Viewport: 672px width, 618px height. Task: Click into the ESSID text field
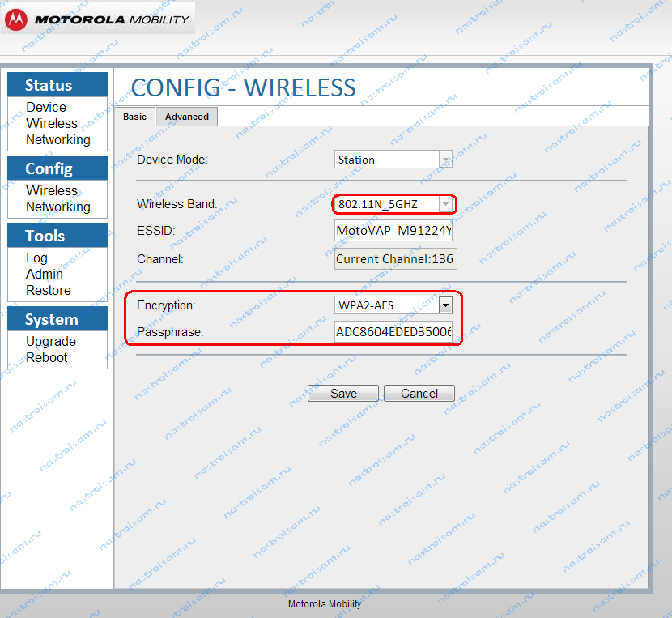click(x=393, y=231)
